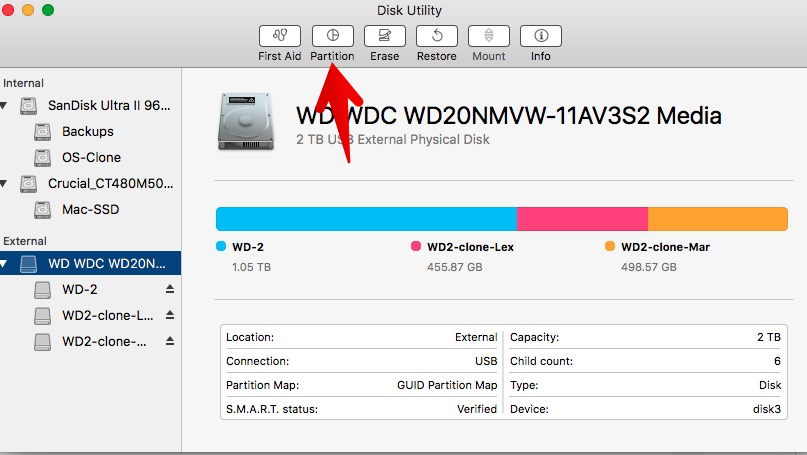The height and width of the screenshot is (455, 807).
Task: Open the Mac-SSD volume
Action: pyautogui.click(x=91, y=209)
